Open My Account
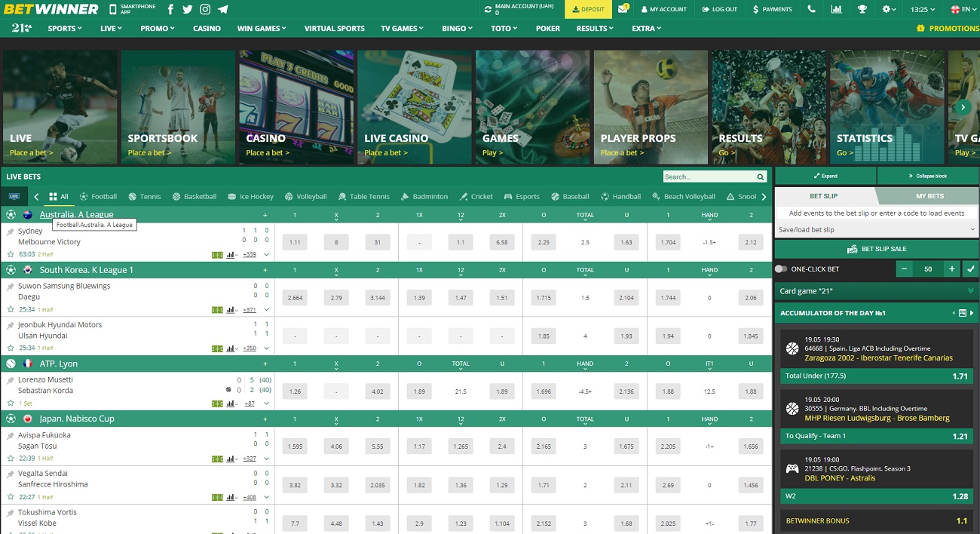Image resolution: width=980 pixels, height=534 pixels. [663, 10]
